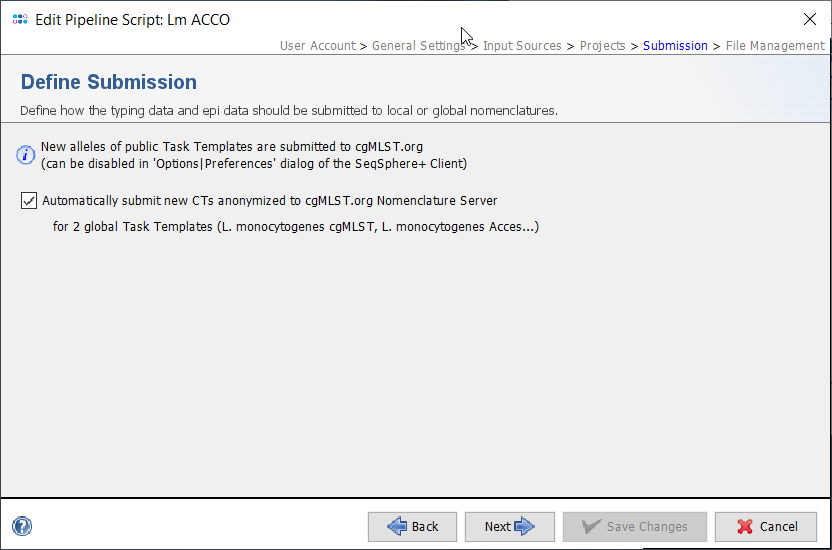Click the help question mark icon
Viewport: 832px width, 550px height.
[22, 526]
